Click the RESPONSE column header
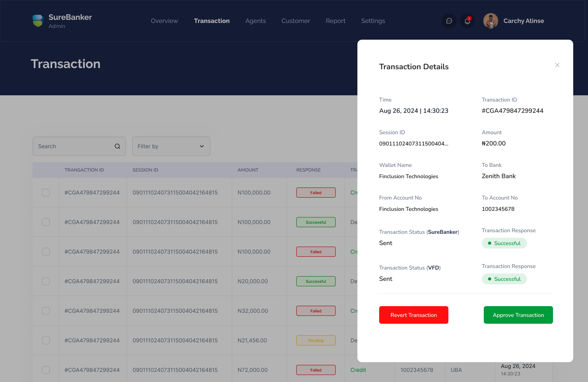 [309, 170]
